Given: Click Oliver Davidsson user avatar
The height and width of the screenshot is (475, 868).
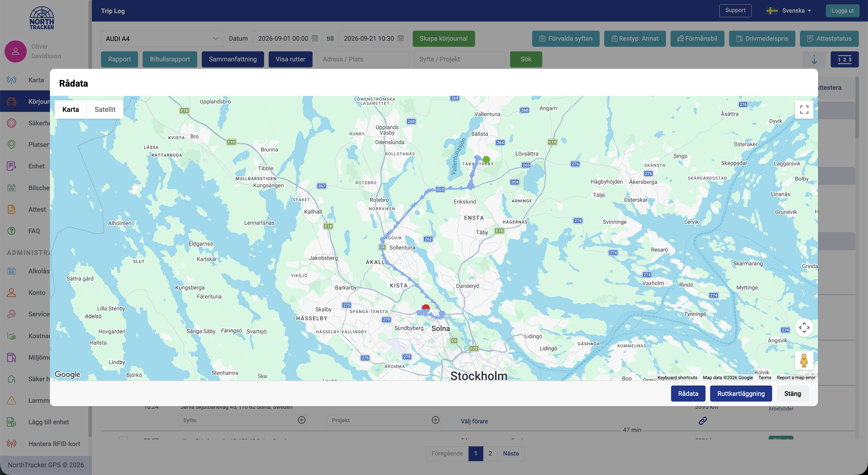Looking at the screenshot, I should pos(15,52).
